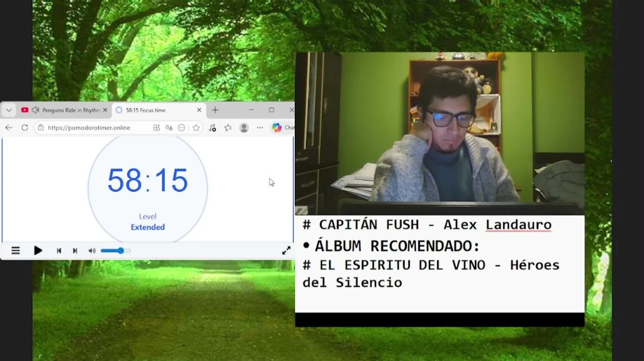Click the webcam video feed
This screenshot has width=644, height=361.
[440, 133]
